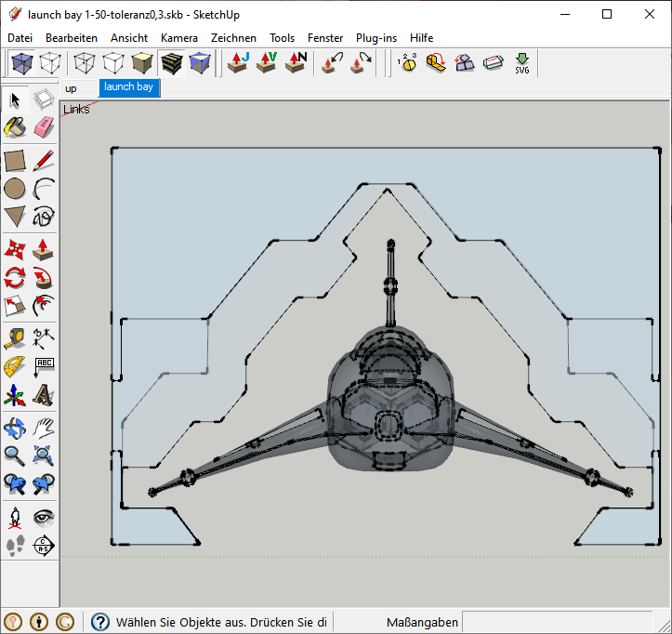
Task: Select the arrow Select tool
Action: click(x=15, y=99)
